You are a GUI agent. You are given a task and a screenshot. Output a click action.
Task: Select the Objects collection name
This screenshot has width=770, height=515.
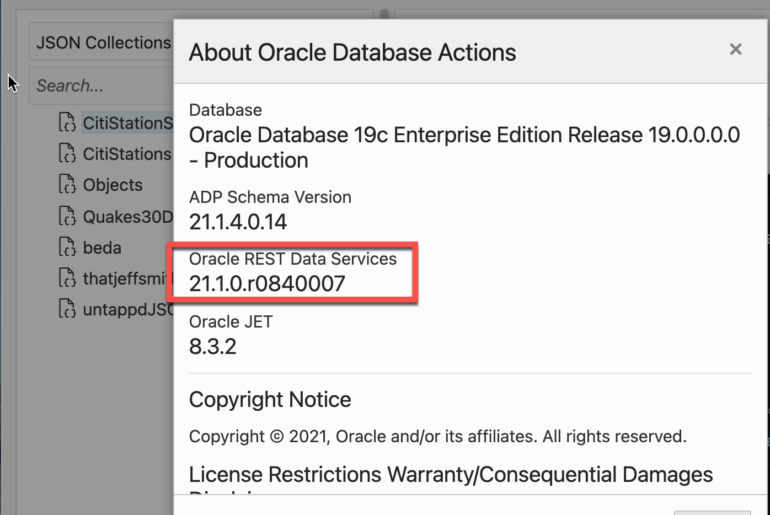(x=112, y=185)
